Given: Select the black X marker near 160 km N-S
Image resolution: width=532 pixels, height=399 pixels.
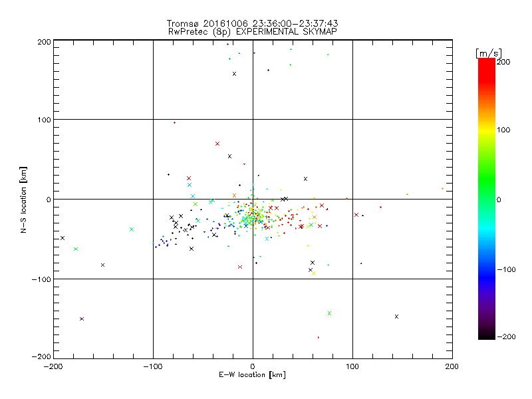Looking at the screenshot, I should 234,74.
